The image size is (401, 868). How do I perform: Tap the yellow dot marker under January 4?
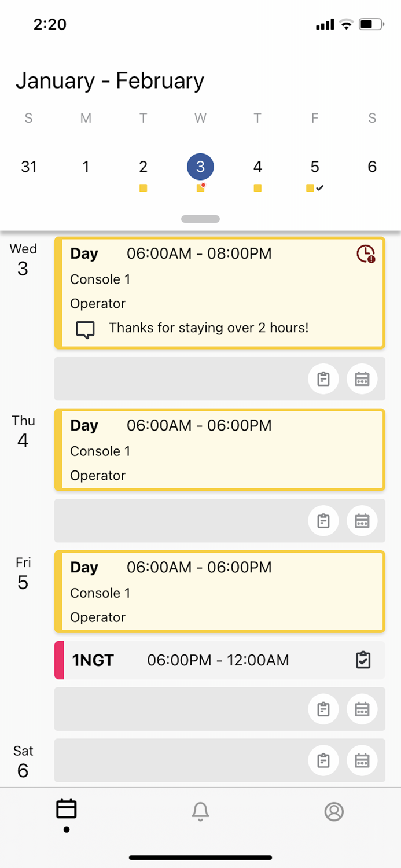point(257,187)
